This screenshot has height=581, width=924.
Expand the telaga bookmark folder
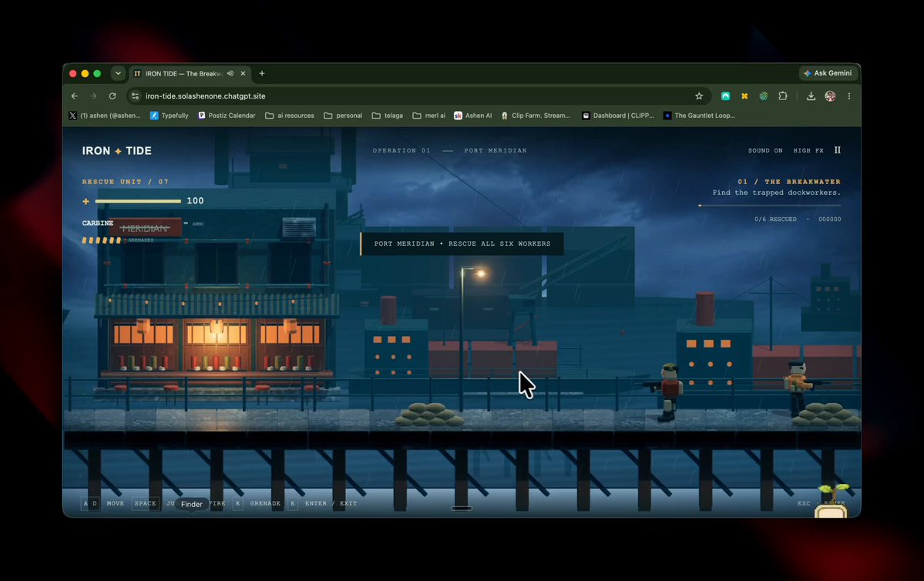[387, 116]
